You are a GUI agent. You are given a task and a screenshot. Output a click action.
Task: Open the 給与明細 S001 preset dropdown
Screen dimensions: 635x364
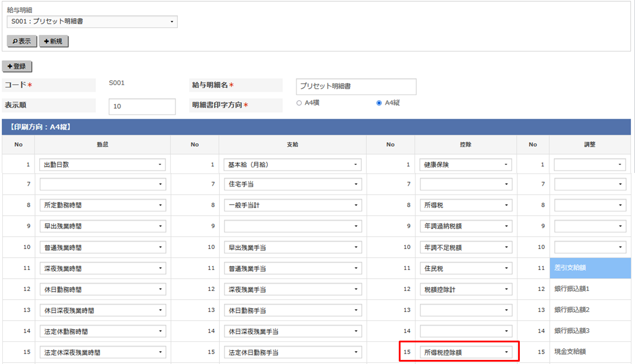(x=92, y=22)
